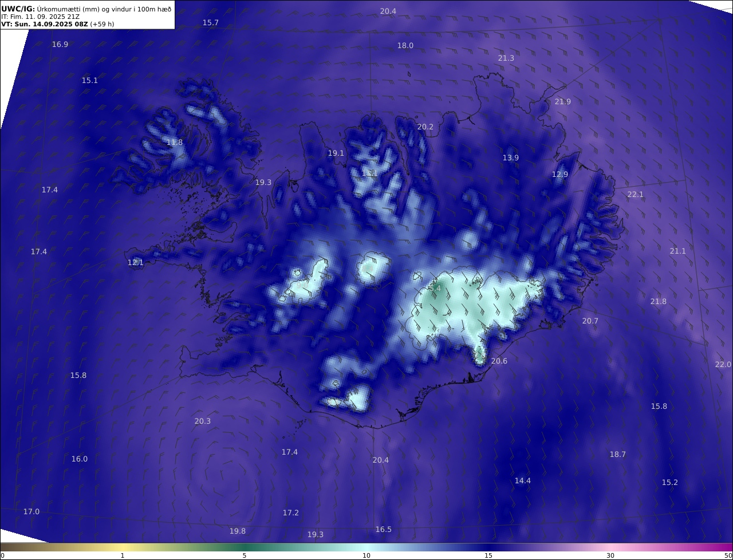Click the map value 12.1
Image resolution: width=733 pixels, height=560 pixels.
(136, 262)
